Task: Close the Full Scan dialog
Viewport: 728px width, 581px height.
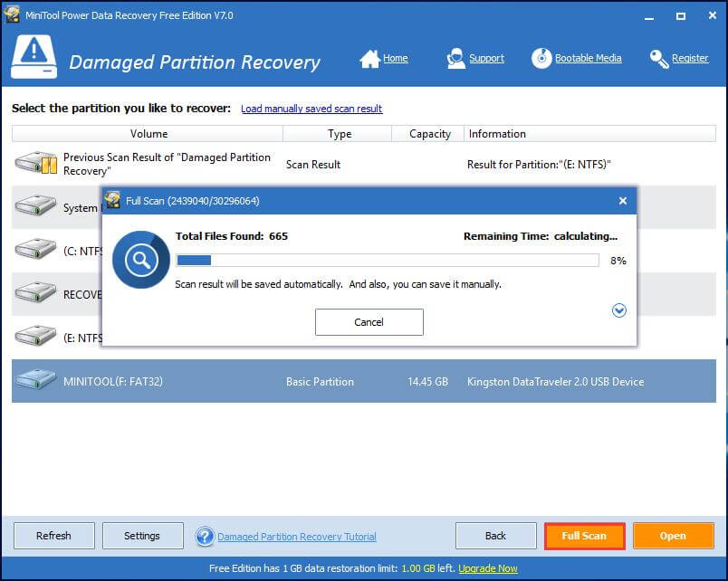Action: click(x=622, y=201)
